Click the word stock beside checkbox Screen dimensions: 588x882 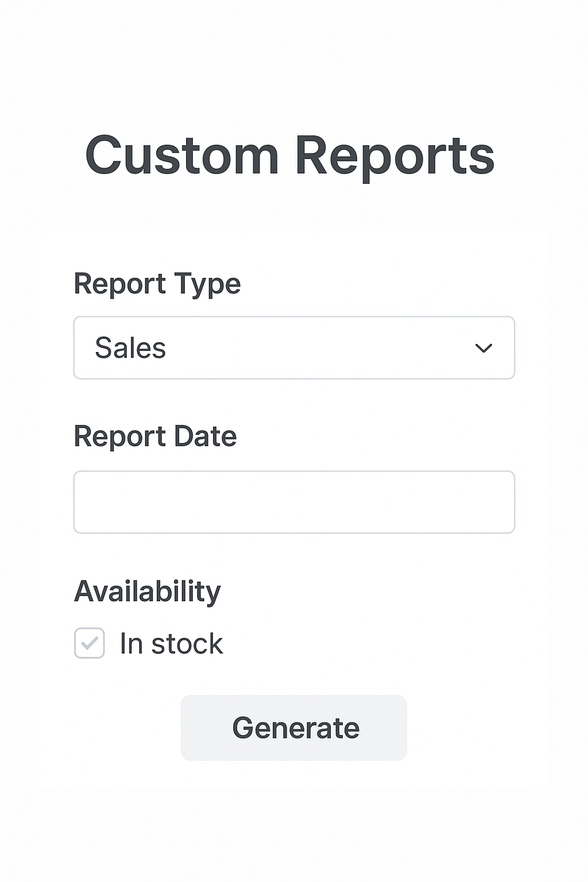click(x=187, y=644)
